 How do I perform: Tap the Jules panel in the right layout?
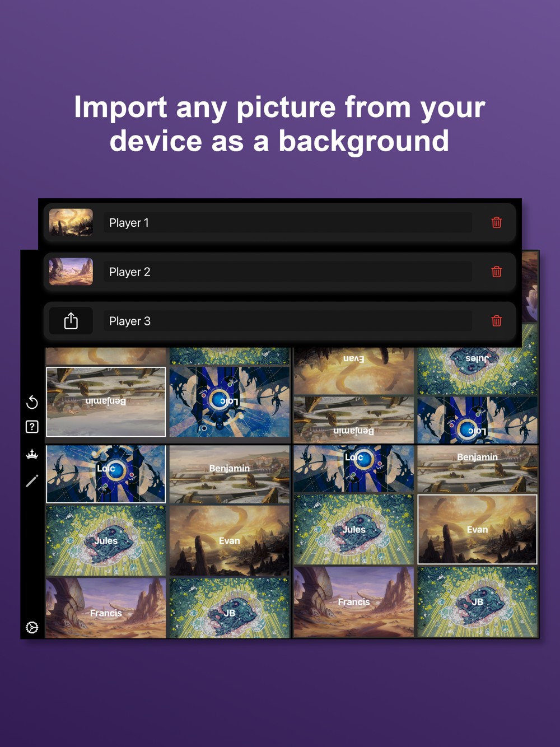pyautogui.click(x=354, y=529)
